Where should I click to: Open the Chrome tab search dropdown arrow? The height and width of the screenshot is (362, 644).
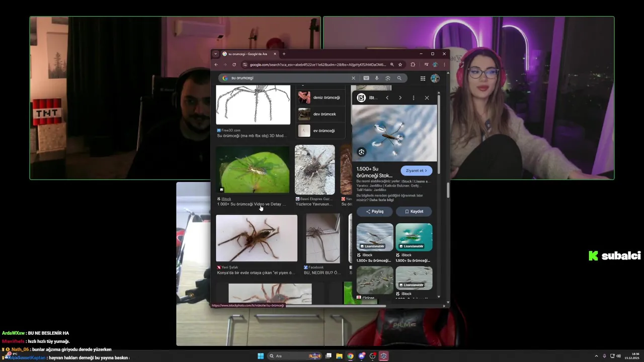click(215, 54)
